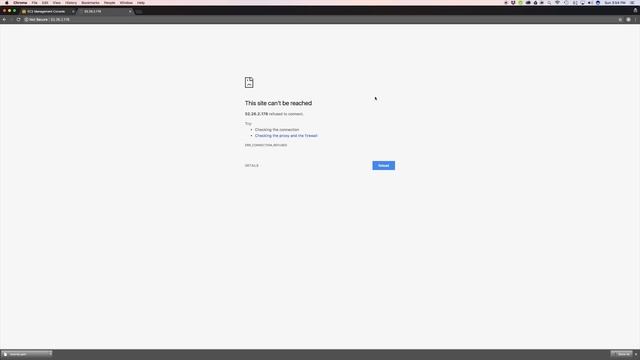This screenshot has height=360, width=640.
Task: Bookmark this page with the star icon
Action: point(620,20)
